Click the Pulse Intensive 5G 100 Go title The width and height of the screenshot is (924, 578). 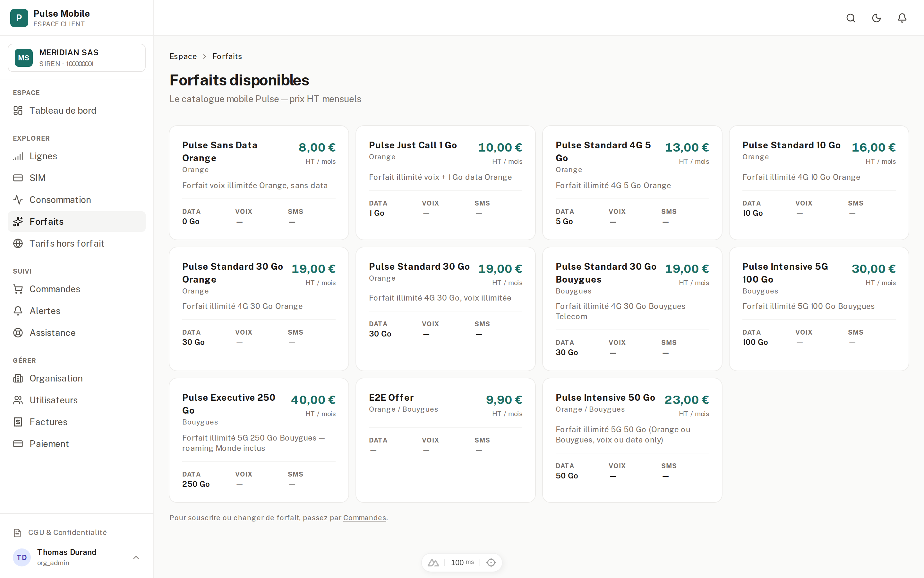(x=785, y=273)
